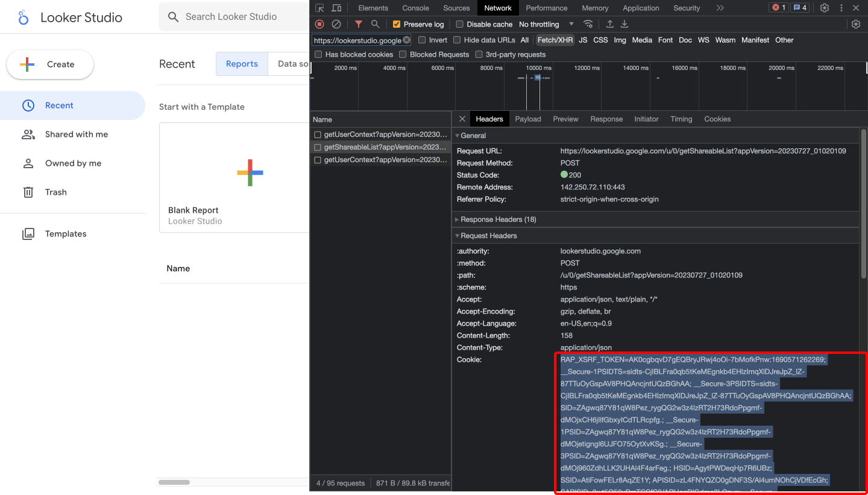
Task: Click the import HAR file upload icon
Action: pos(610,24)
